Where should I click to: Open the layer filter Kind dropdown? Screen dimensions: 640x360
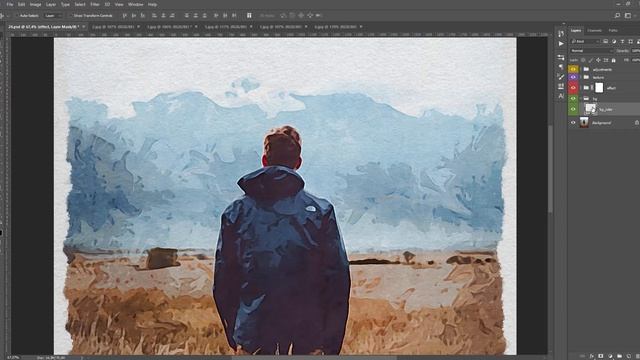(585, 41)
